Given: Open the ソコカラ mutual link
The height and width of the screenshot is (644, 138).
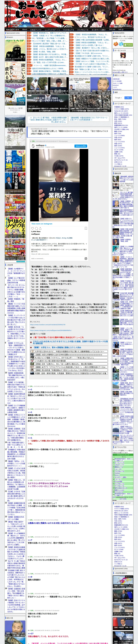Looking at the screenshot, I should pyautogui.click(x=115, y=87).
